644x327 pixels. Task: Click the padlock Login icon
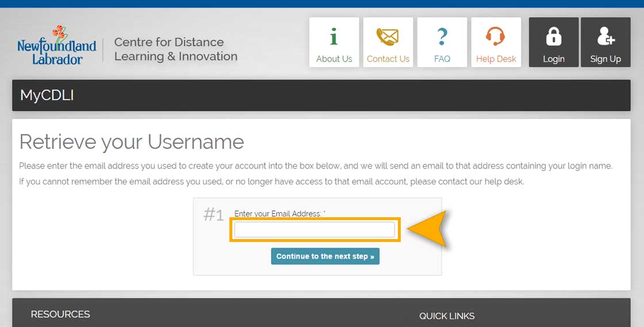click(554, 36)
